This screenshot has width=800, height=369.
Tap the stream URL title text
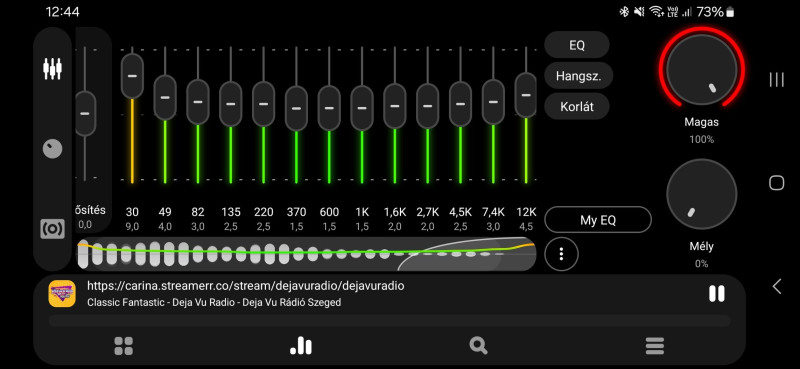tap(245, 286)
